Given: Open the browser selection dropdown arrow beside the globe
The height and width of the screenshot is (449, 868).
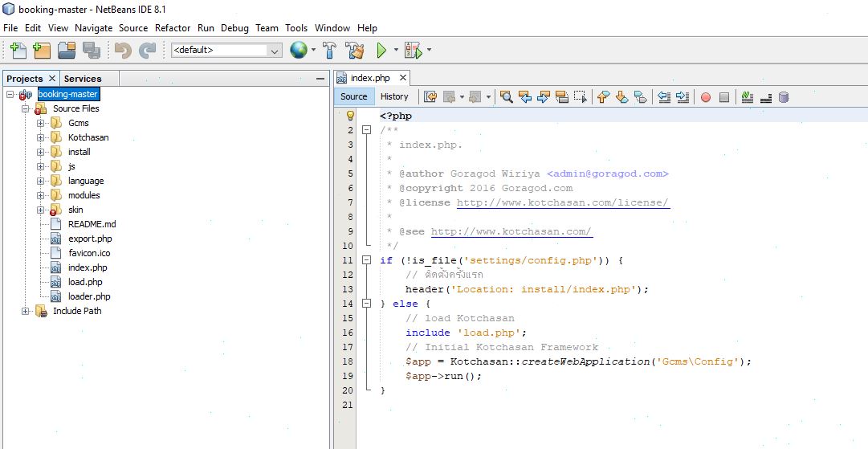Looking at the screenshot, I should (x=313, y=50).
